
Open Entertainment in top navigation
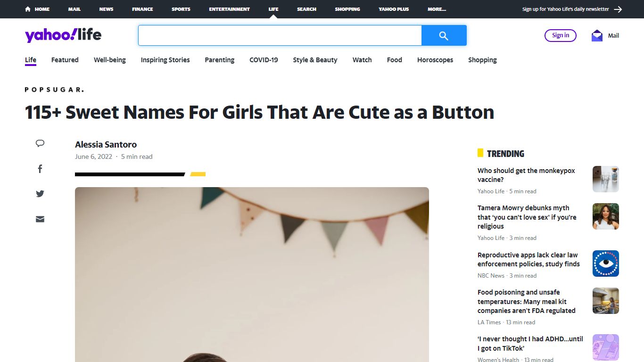pos(230,9)
